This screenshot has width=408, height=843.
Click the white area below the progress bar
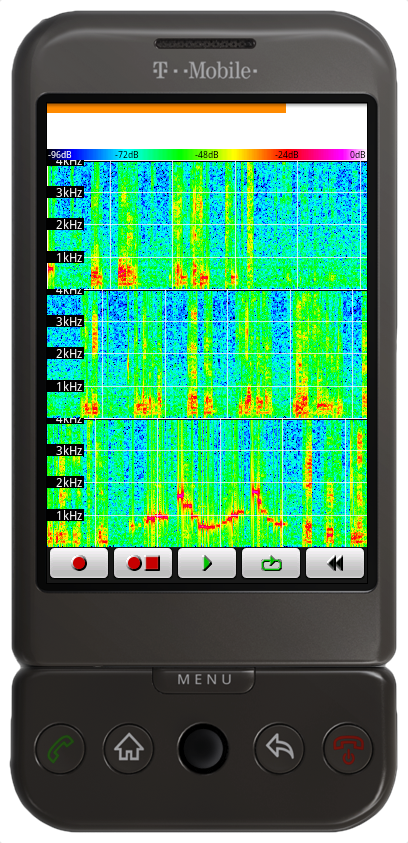pos(207,131)
